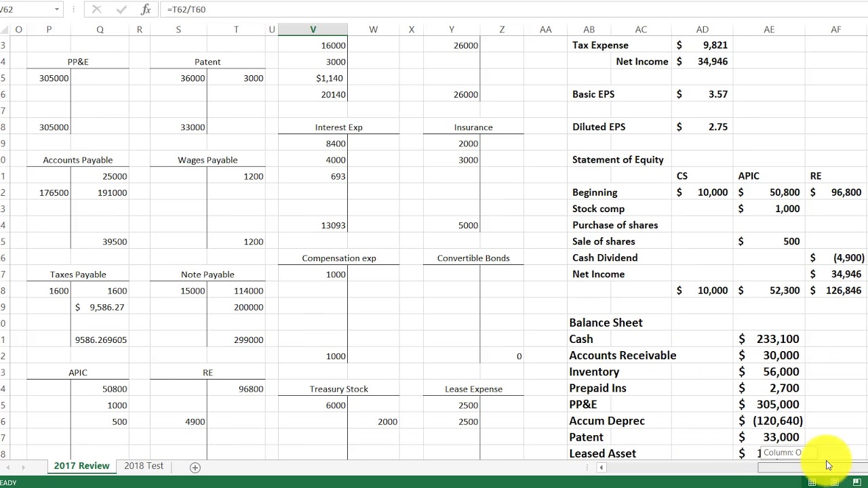868x488 pixels.
Task: Select the Prepaid Ins label cell
Action: coord(597,388)
